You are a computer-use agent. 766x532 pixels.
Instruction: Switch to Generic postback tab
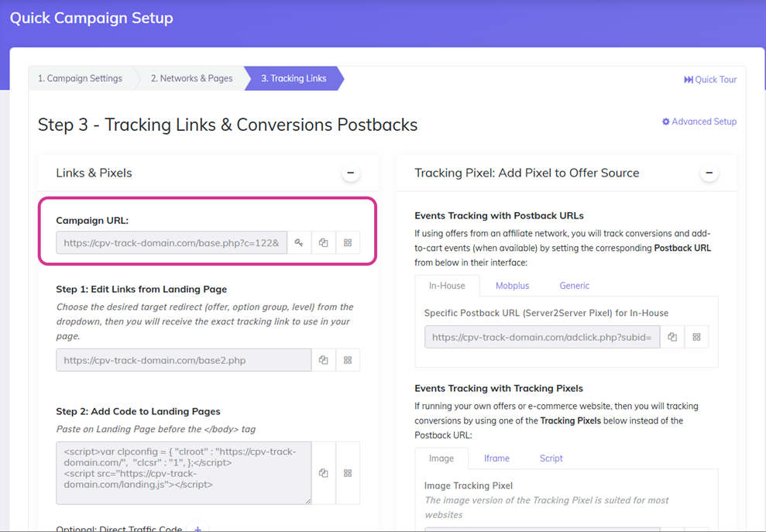coord(574,286)
